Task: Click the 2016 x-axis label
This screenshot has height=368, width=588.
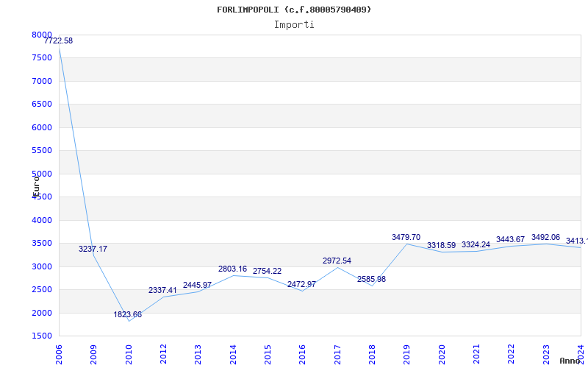Action: [302, 355]
